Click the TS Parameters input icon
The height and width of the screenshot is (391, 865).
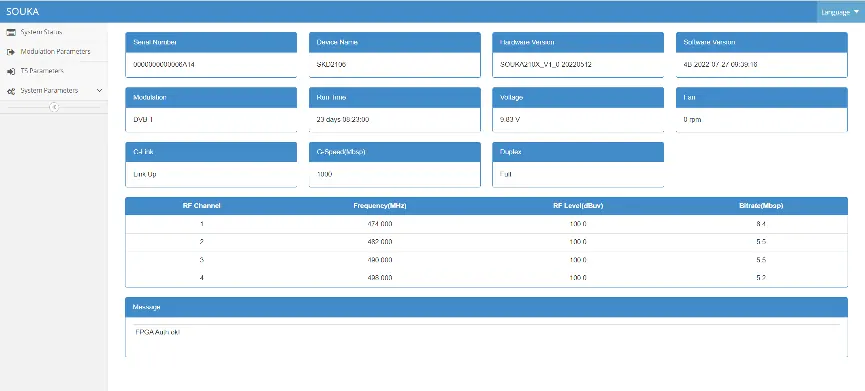pyautogui.click(x=10, y=72)
